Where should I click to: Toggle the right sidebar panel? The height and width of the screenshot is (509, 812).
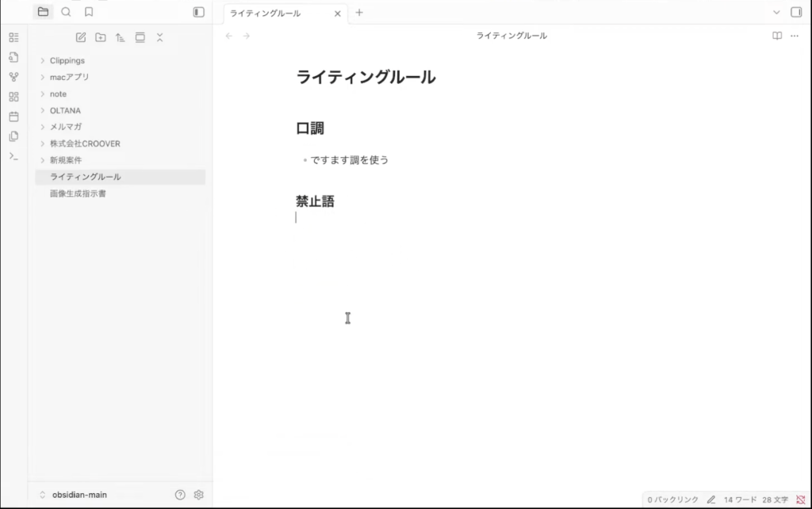(797, 13)
